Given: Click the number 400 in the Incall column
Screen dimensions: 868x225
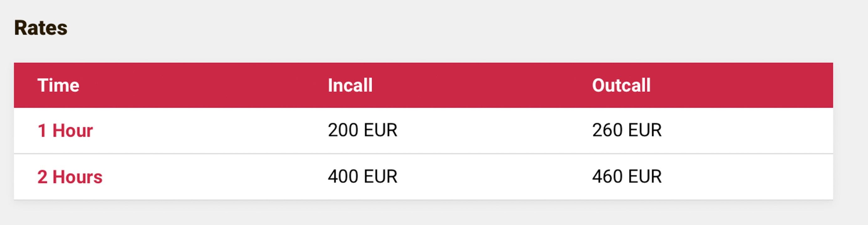Looking at the screenshot, I should (343, 177).
